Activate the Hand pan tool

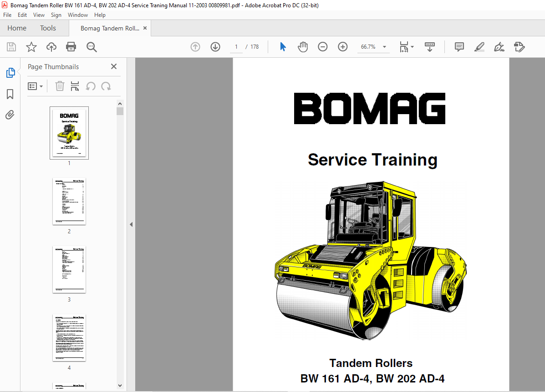click(x=303, y=47)
